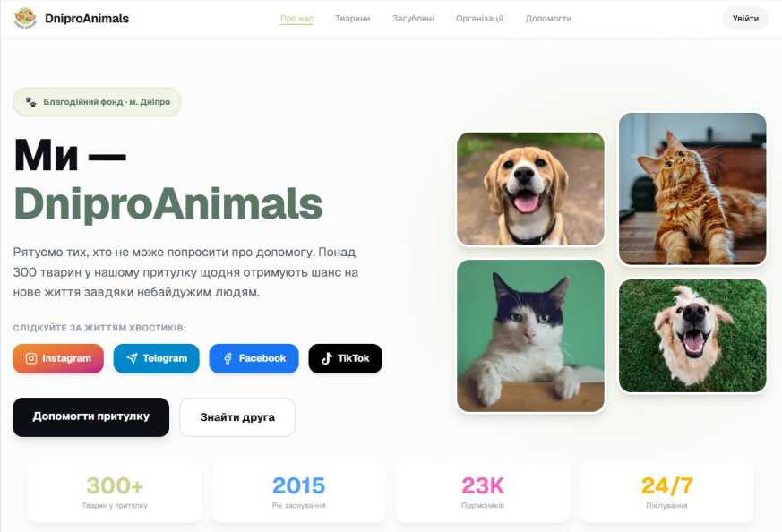
Task: Click the Facebook f icon
Action: click(228, 358)
